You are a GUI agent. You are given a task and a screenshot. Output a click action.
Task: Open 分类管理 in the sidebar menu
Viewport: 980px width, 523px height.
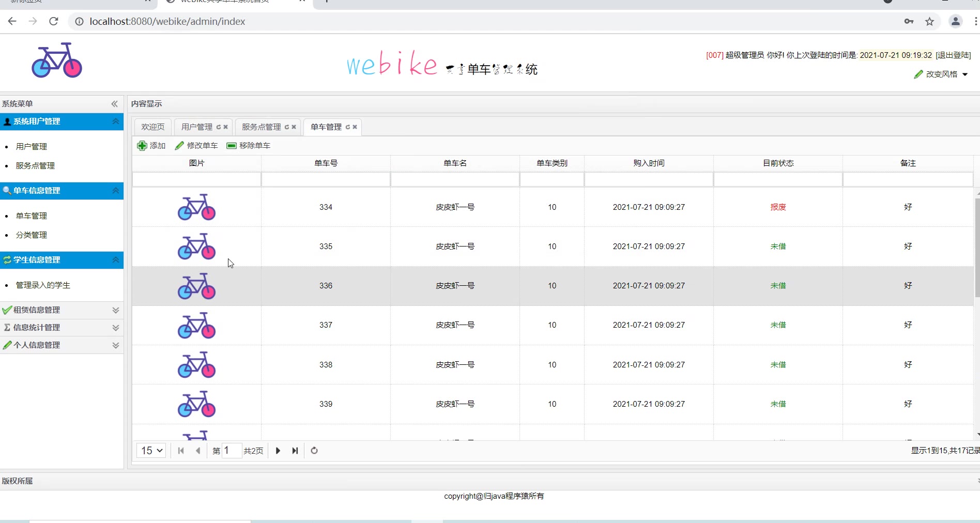[x=32, y=235]
